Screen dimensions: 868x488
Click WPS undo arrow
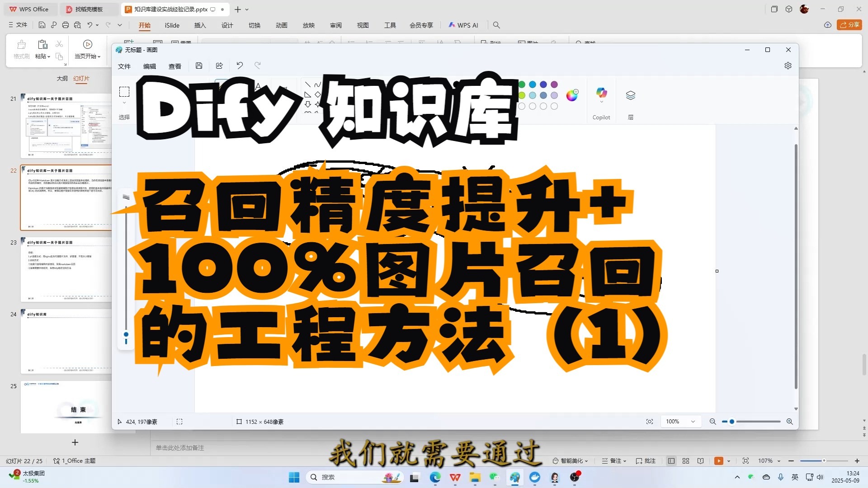click(x=90, y=25)
